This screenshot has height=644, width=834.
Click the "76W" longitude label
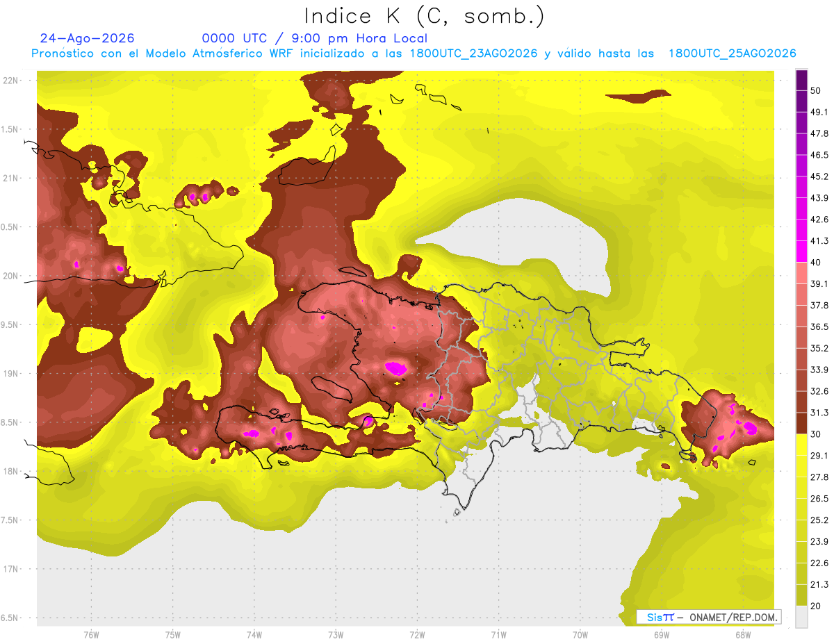coord(91,635)
